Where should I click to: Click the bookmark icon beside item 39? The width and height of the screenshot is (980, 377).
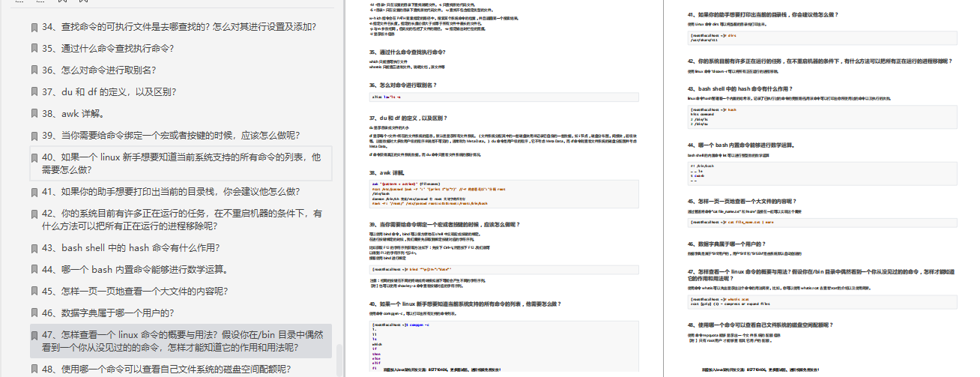pyautogui.click(x=34, y=136)
